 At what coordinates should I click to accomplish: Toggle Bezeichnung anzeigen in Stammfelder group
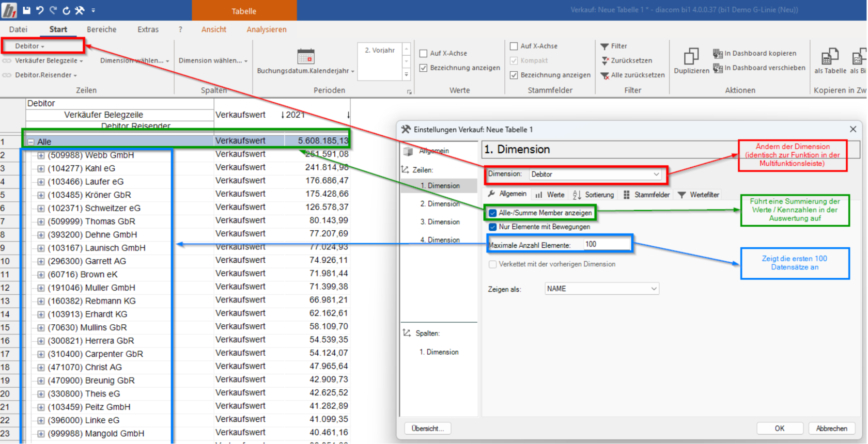514,75
